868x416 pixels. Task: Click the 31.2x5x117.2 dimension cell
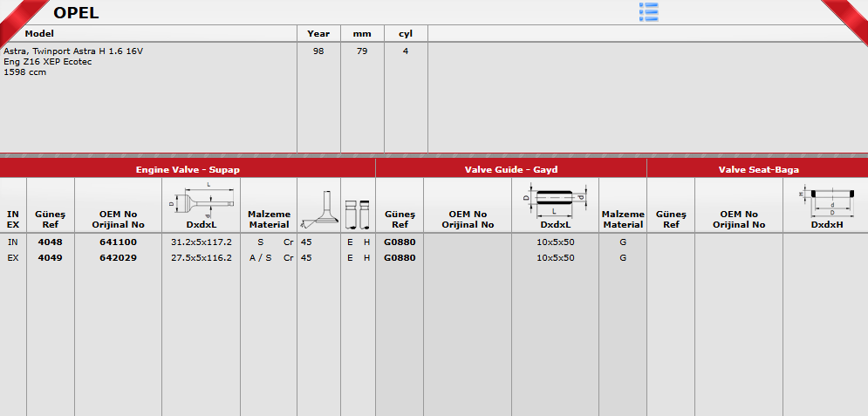point(202,242)
